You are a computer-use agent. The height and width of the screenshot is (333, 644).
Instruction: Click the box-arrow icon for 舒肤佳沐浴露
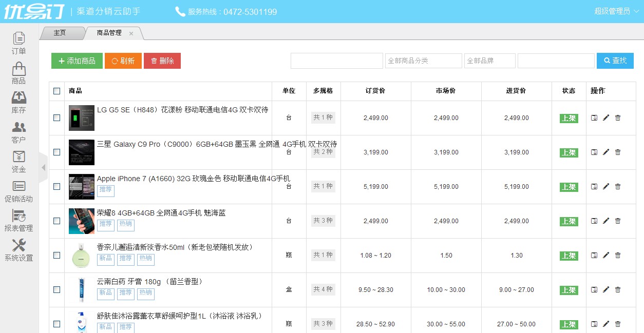594,324
